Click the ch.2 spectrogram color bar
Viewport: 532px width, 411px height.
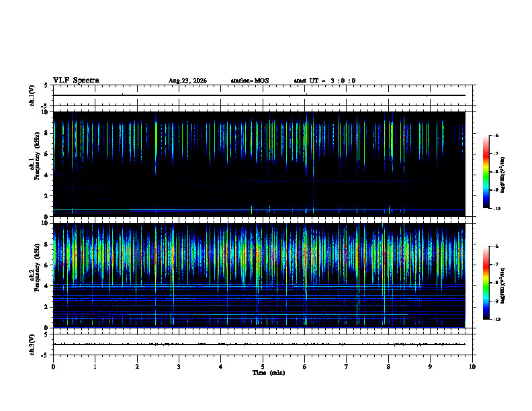click(x=486, y=283)
